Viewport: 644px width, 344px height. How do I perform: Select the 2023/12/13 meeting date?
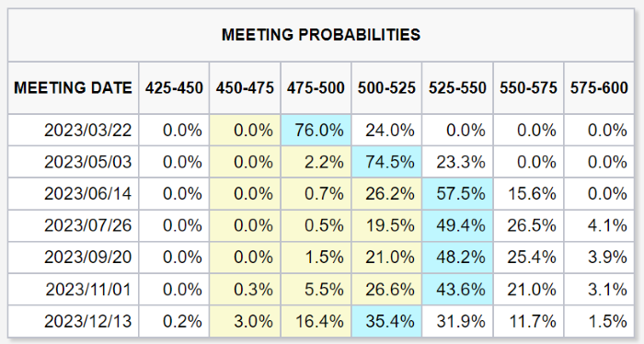tap(88, 321)
